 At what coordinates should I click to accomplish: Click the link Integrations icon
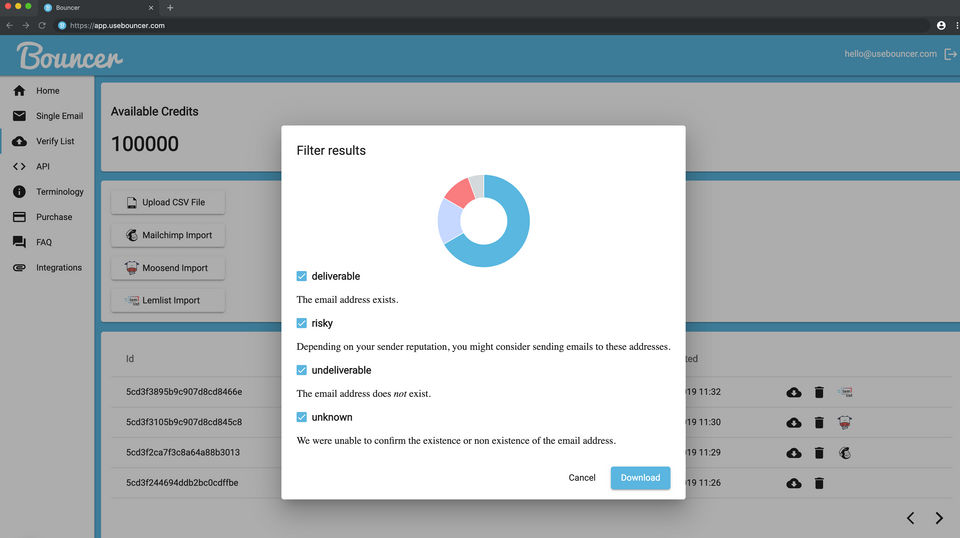[x=19, y=267]
